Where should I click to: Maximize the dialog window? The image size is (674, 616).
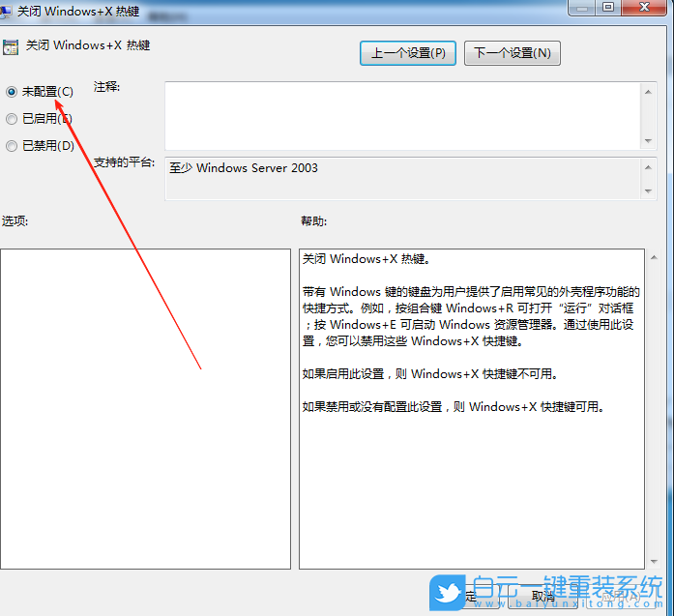pyautogui.click(x=608, y=8)
